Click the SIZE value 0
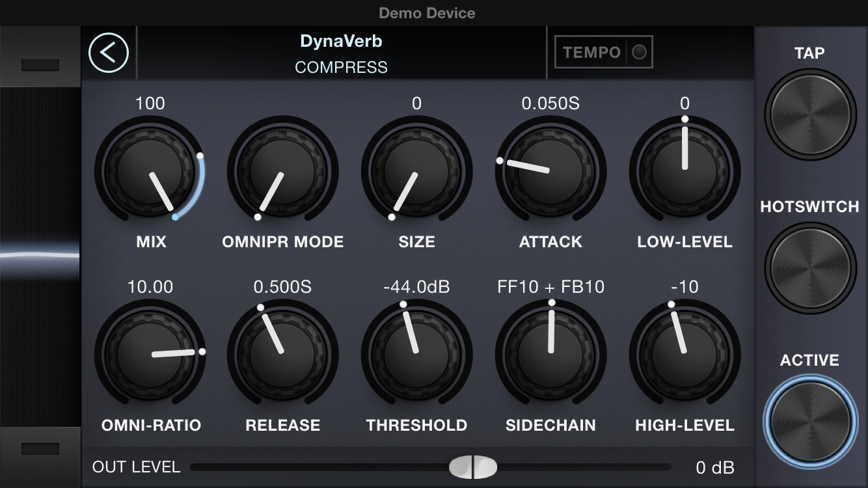This screenshot has width=868, height=488. 416,103
